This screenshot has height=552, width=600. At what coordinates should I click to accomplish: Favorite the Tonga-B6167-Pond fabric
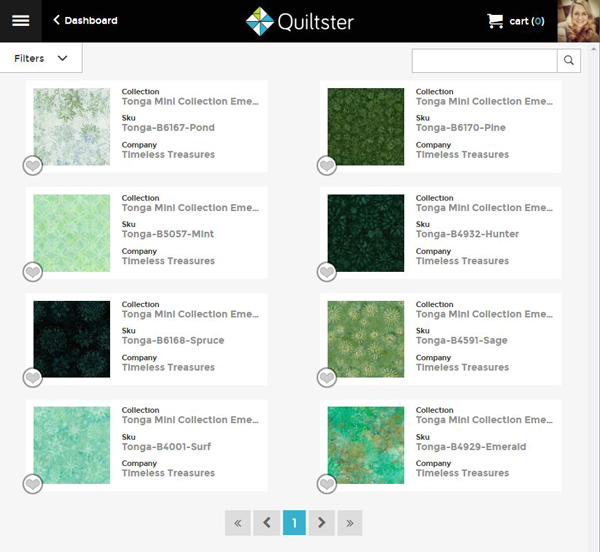[x=33, y=166]
